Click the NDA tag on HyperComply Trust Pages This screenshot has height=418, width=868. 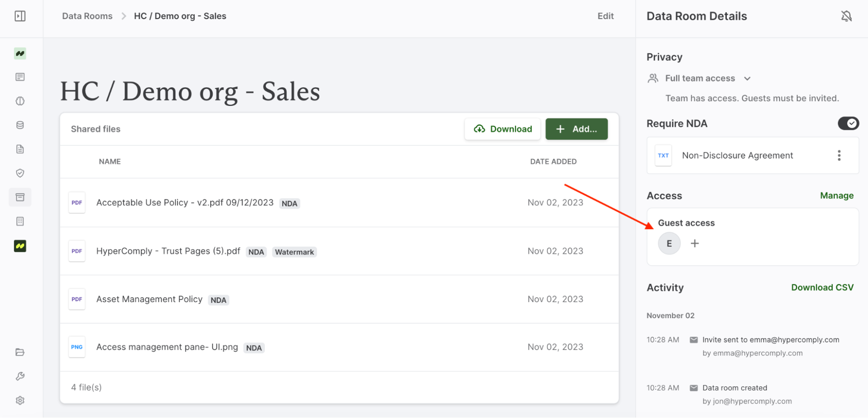click(256, 252)
